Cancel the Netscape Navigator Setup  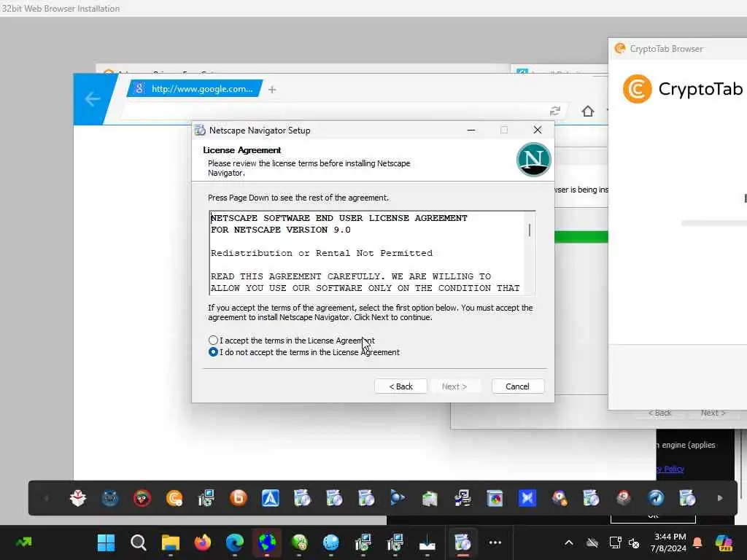tap(517, 386)
